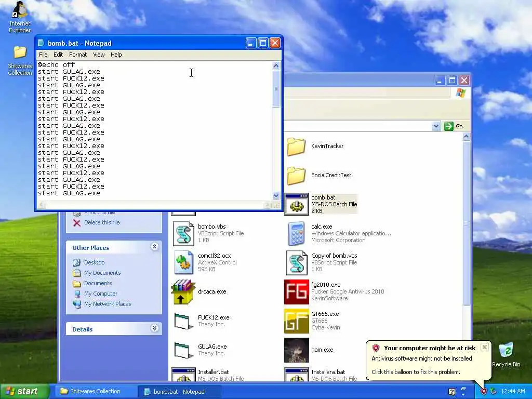This screenshot has width=532, height=399.
Task: Select the bomb.bat batch file icon
Action: tap(297, 204)
